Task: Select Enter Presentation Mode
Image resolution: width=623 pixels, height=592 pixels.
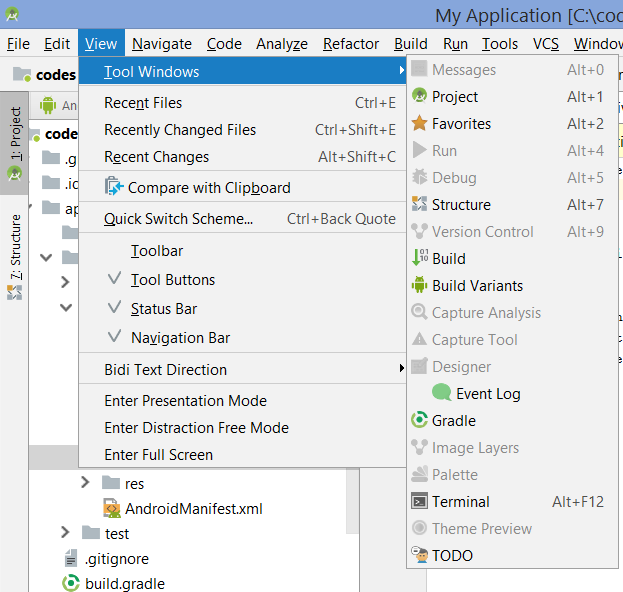Action: click(185, 401)
